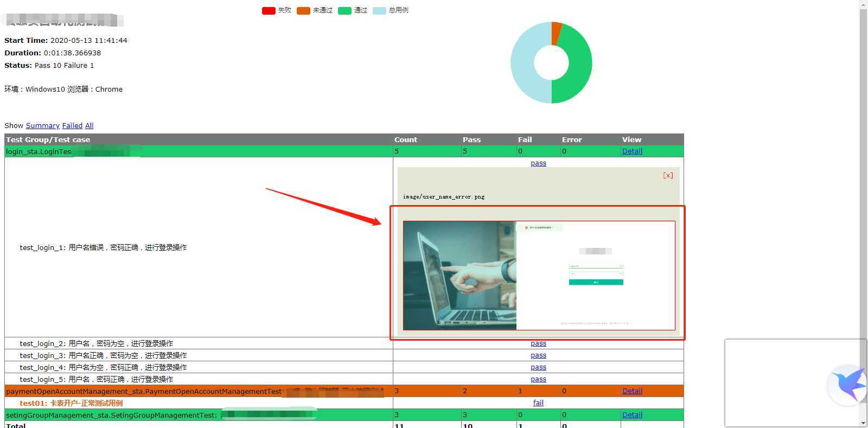Click pass link for test_login_4
This screenshot has height=428, width=868.
coord(538,367)
